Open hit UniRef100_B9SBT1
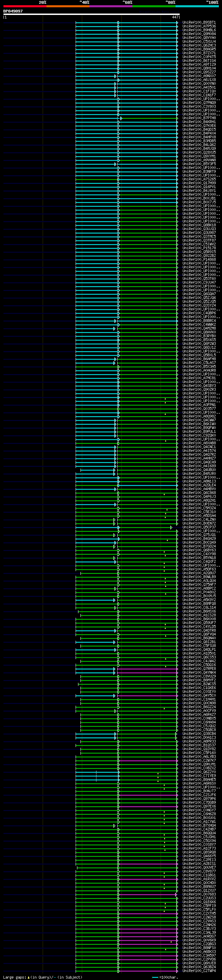 click(x=199, y=23)
